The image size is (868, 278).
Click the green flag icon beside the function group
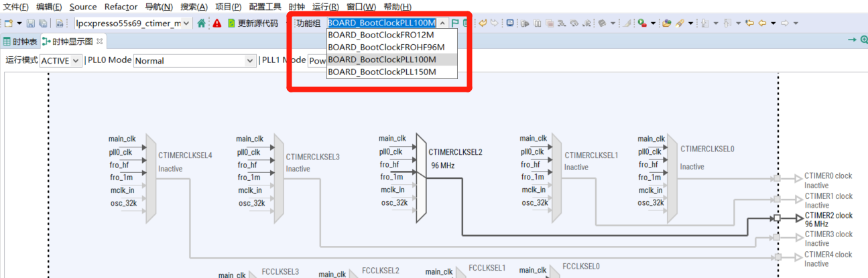pyautogui.click(x=455, y=23)
